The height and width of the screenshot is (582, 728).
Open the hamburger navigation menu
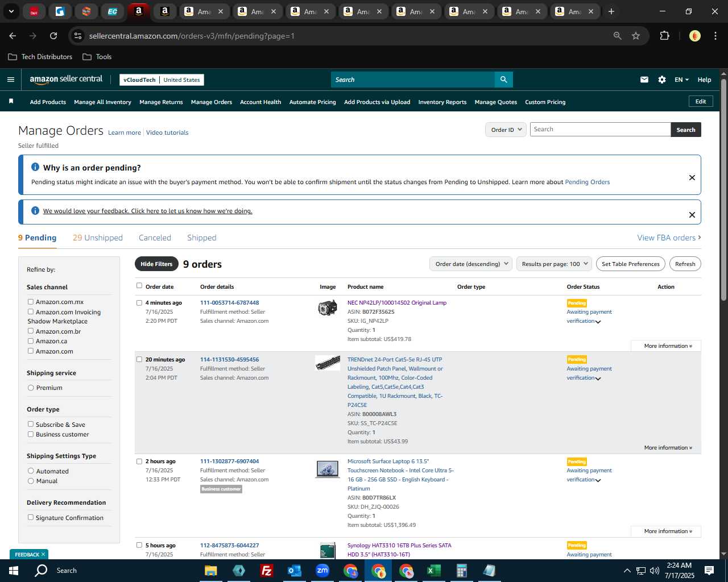click(x=10, y=80)
